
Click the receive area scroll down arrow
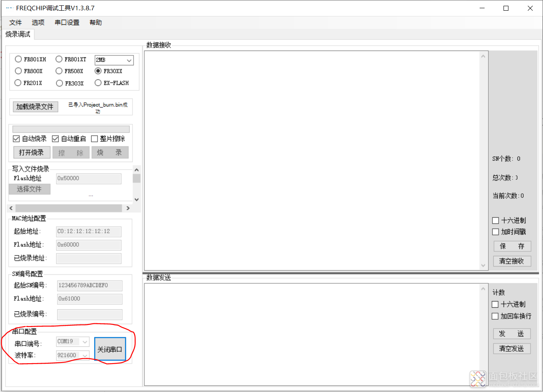483,265
